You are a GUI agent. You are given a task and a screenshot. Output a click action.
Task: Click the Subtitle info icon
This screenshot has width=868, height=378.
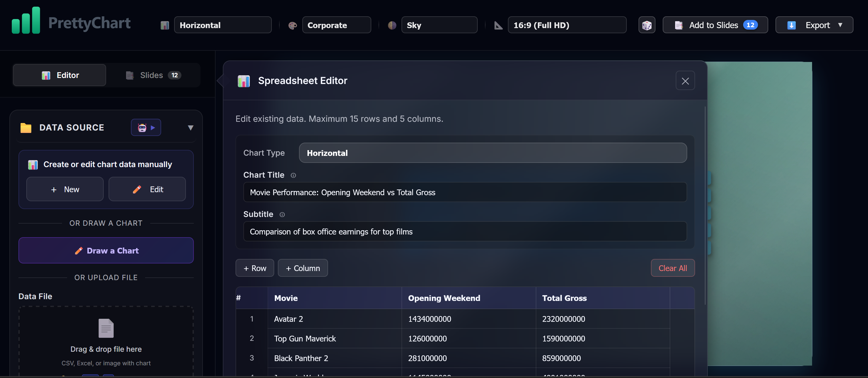[x=282, y=215]
